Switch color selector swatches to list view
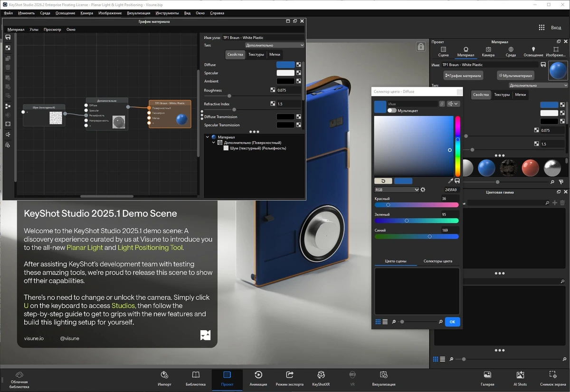The image size is (570, 392). pos(385,322)
